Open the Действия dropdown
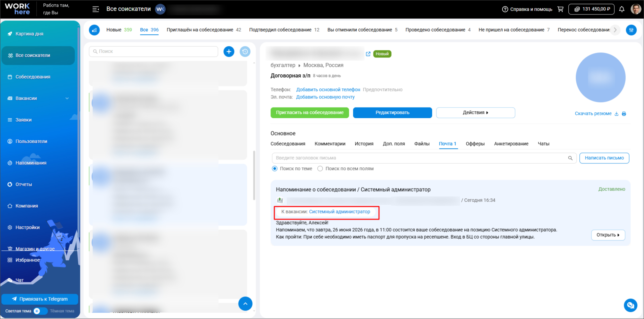 [475, 113]
